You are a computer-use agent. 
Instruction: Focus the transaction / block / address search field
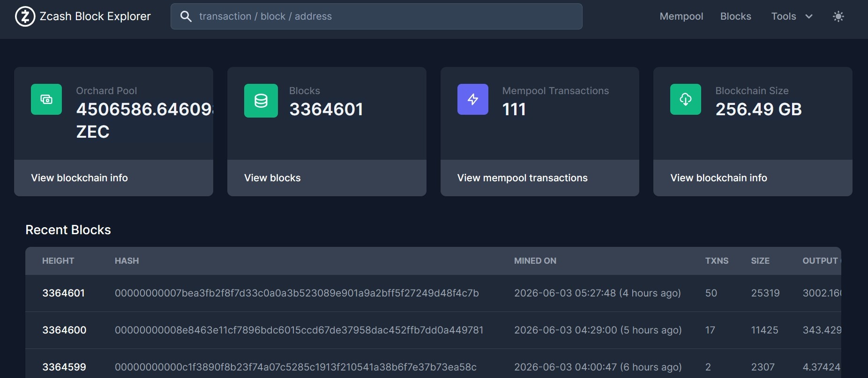[376, 16]
